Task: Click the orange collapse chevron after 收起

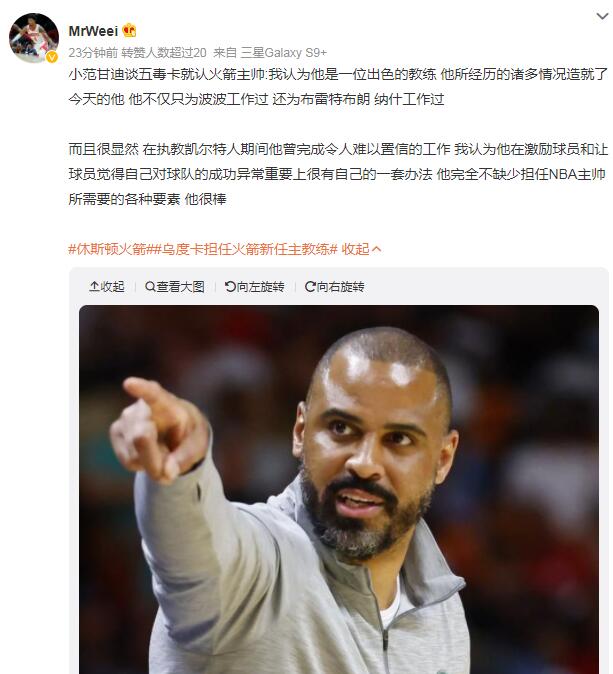Action: point(377,249)
